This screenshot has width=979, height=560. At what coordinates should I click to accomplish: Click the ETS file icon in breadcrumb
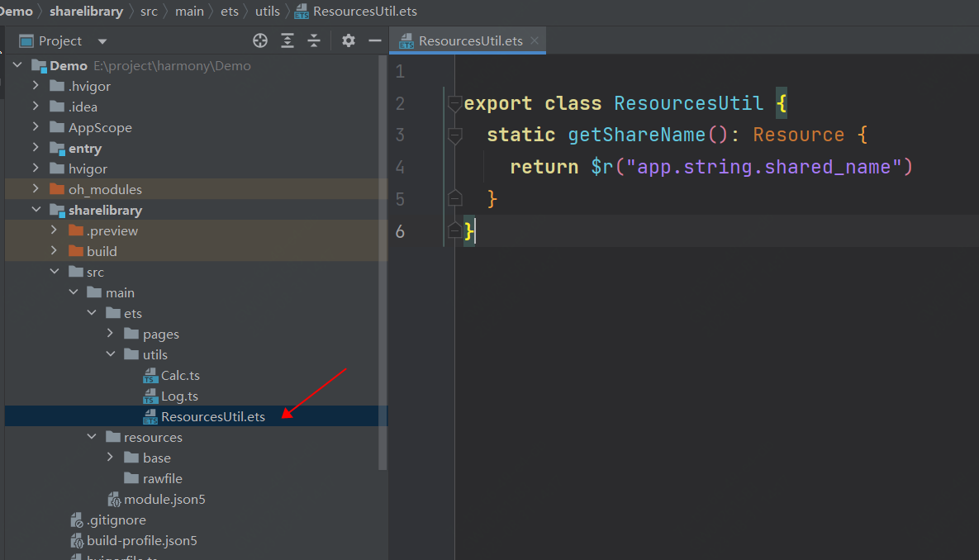[302, 12]
